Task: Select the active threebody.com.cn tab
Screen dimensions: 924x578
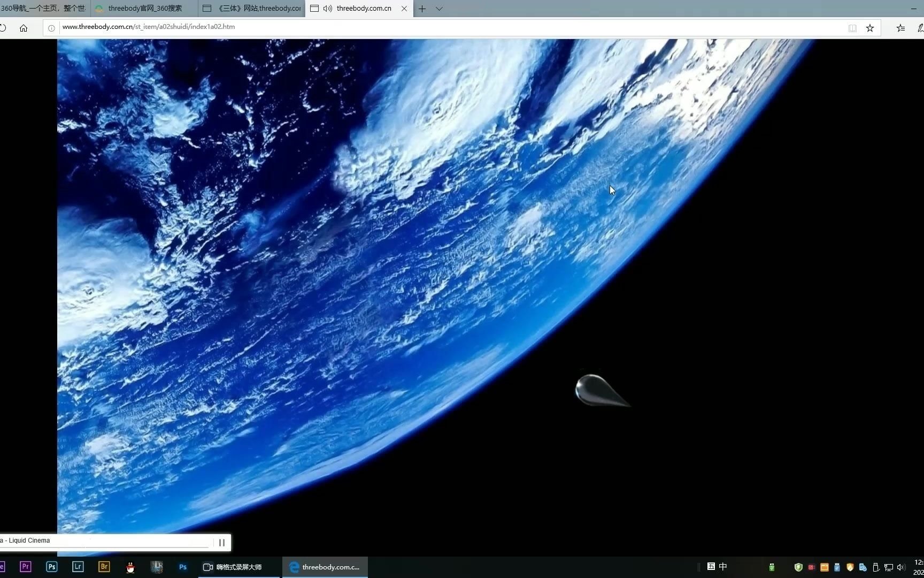Action: 359,9
